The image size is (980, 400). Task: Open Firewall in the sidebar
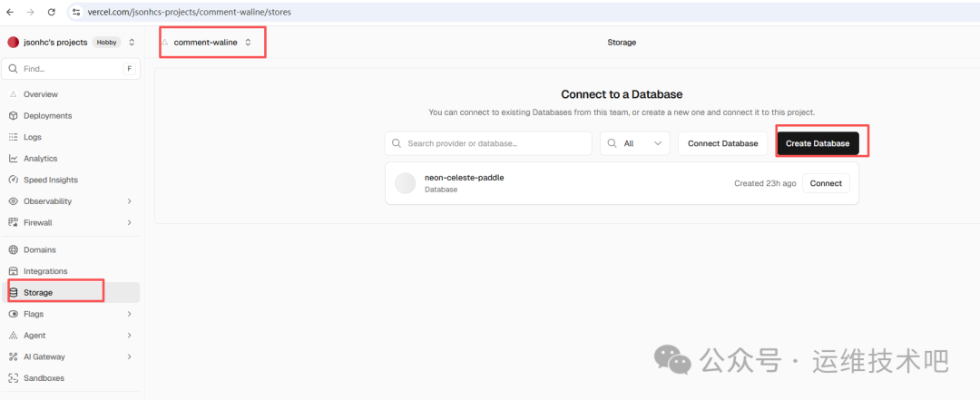[x=71, y=222]
